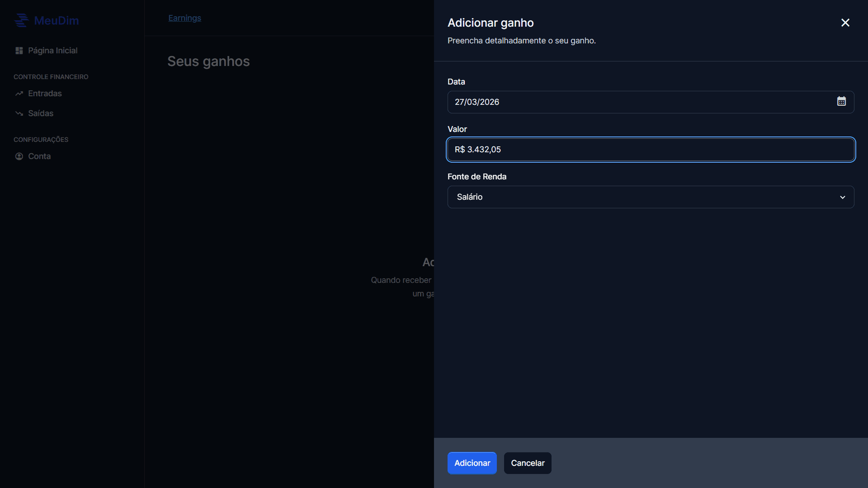
Task: Click the Cancelar button
Action: pyautogui.click(x=528, y=463)
